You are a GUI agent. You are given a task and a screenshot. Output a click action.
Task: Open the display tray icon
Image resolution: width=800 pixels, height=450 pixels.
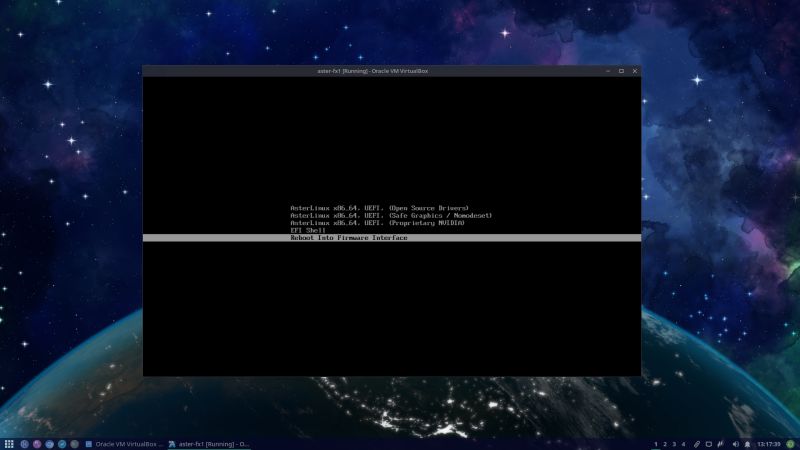(709, 444)
